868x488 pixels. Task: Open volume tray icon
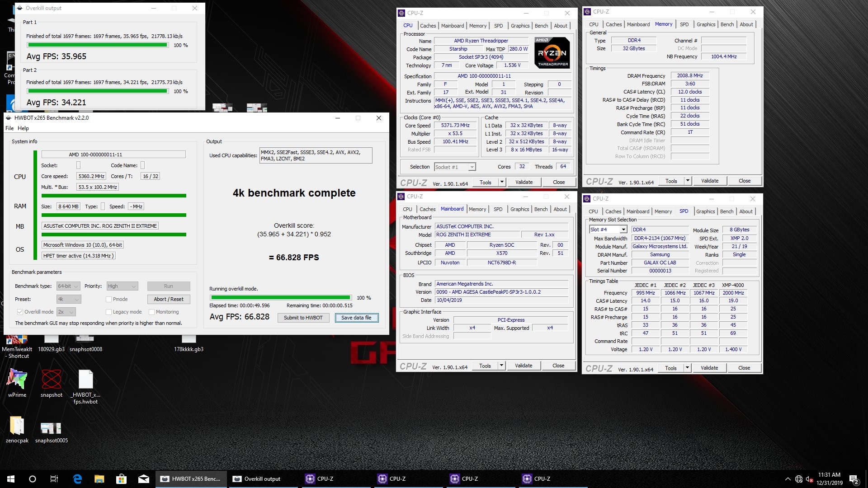coord(809,479)
